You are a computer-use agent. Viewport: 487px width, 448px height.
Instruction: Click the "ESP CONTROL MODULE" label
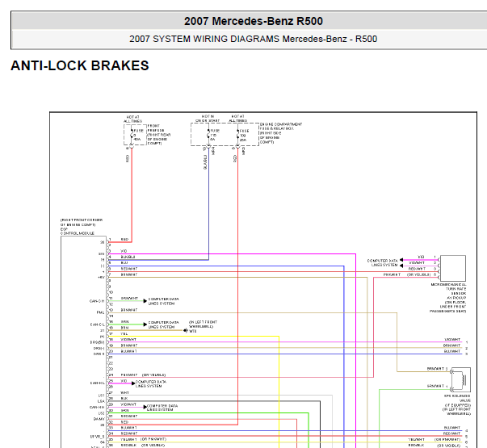pos(78,232)
